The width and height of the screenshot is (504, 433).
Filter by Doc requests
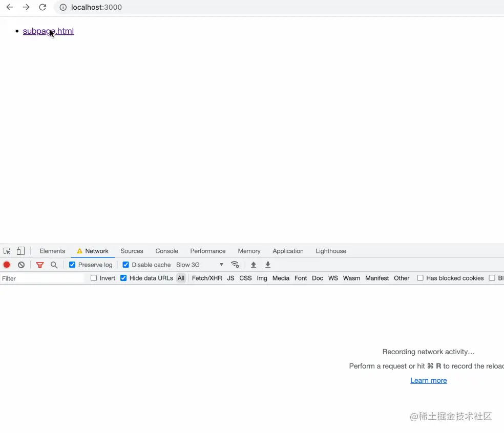pos(318,278)
